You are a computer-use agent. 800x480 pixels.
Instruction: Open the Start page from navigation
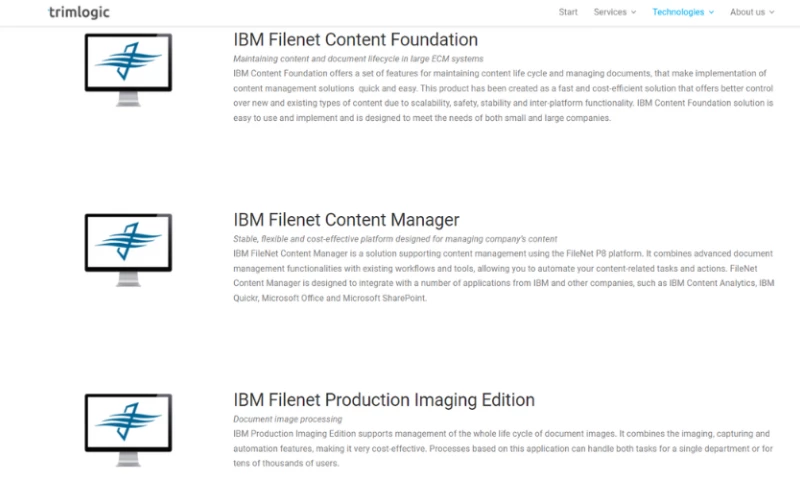[x=568, y=12]
